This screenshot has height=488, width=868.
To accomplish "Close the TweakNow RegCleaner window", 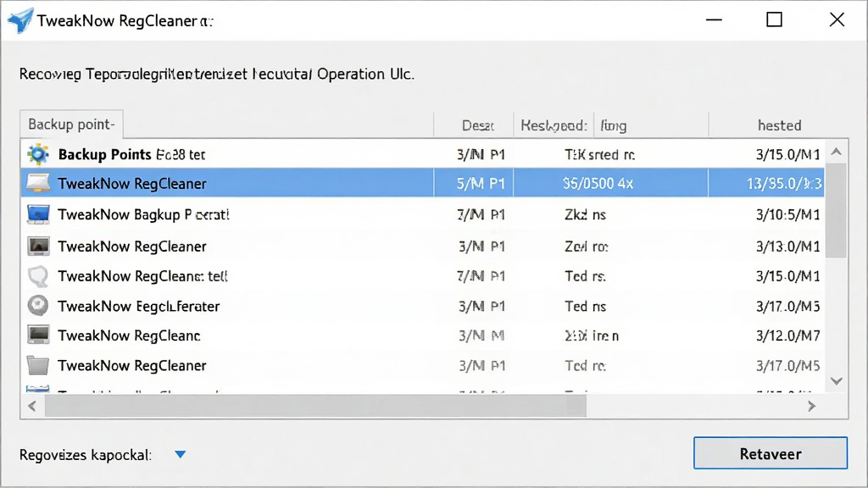I will [x=837, y=20].
